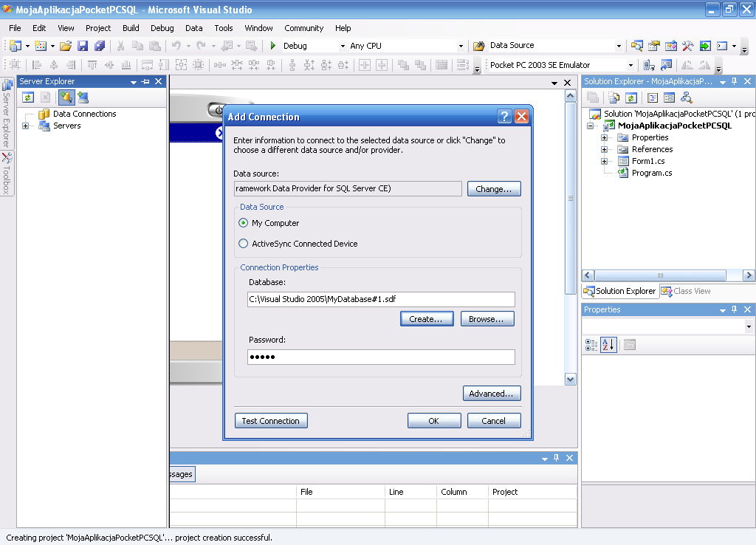Click the Open File folder icon

point(66,46)
